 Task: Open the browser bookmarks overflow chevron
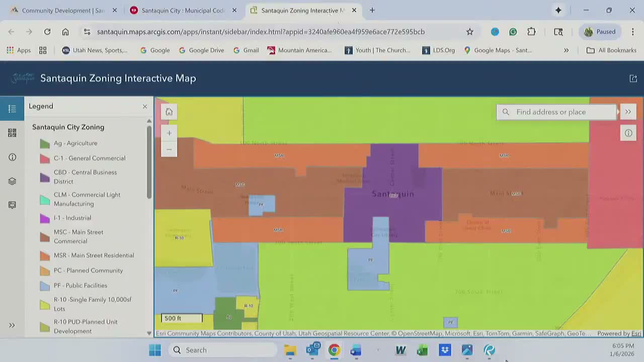tap(566, 50)
